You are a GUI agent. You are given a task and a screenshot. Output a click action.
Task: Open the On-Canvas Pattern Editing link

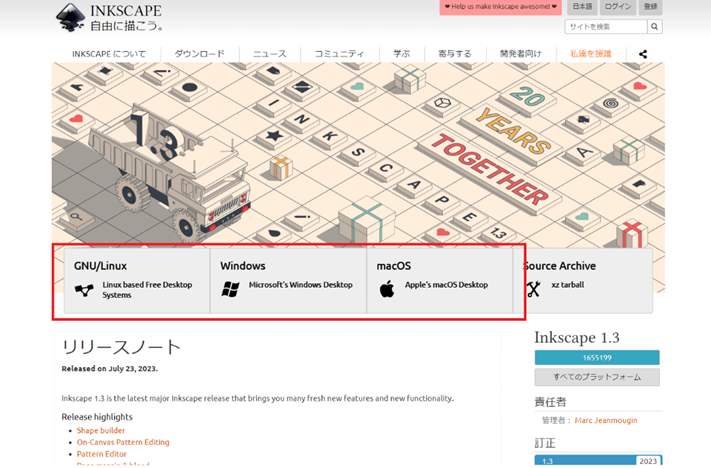click(123, 442)
